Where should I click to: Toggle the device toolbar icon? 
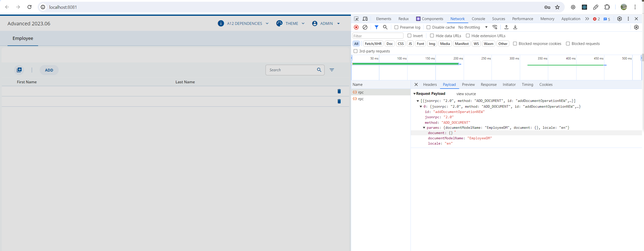tap(365, 19)
